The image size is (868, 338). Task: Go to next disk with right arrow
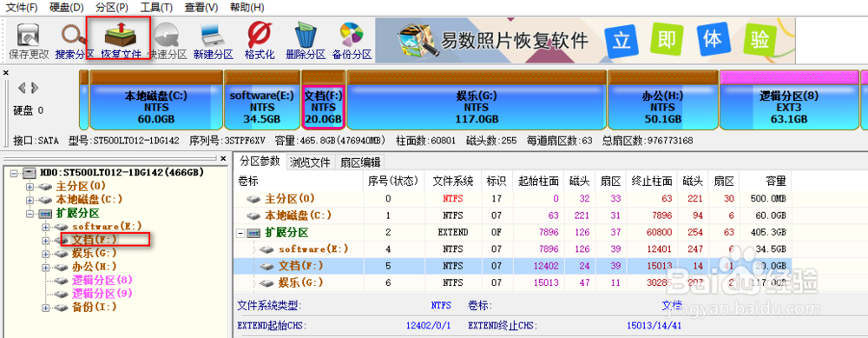tap(35, 88)
